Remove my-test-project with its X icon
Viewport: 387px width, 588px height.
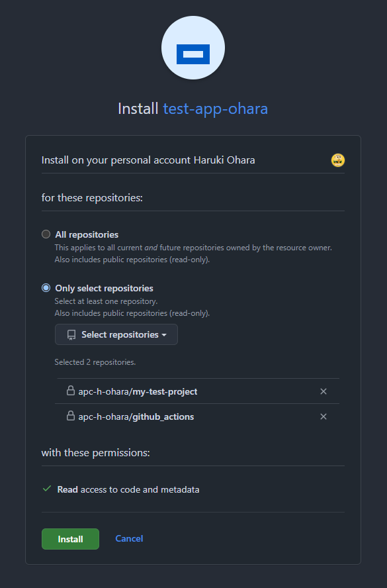pyautogui.click(x=323, y=391)
